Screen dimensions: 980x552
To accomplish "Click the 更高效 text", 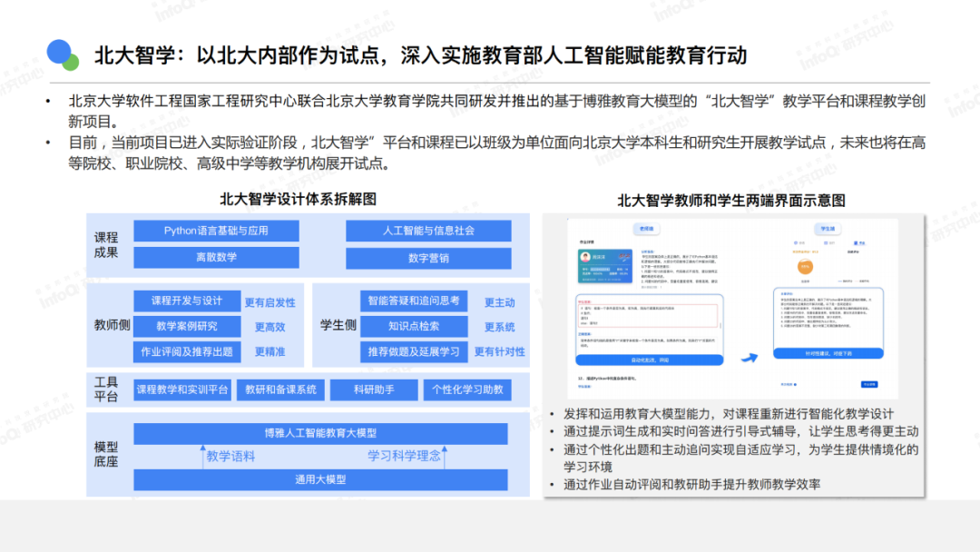I will point(270,327).
